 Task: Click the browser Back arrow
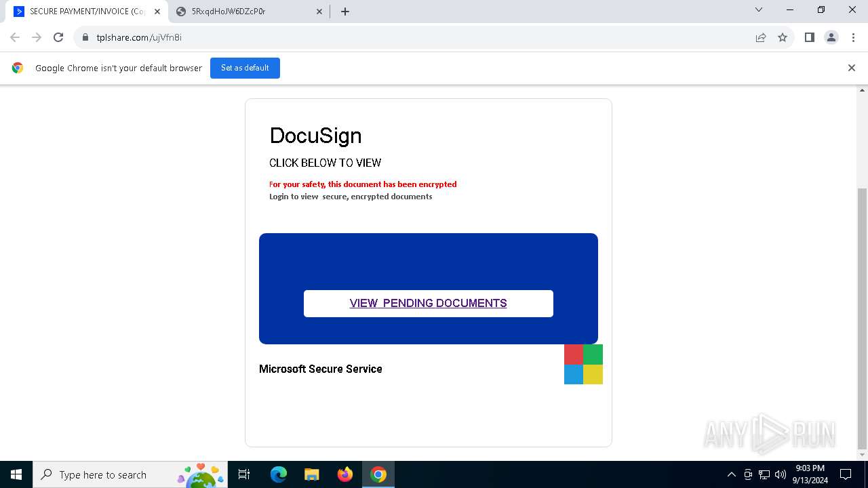click(15, 37)
